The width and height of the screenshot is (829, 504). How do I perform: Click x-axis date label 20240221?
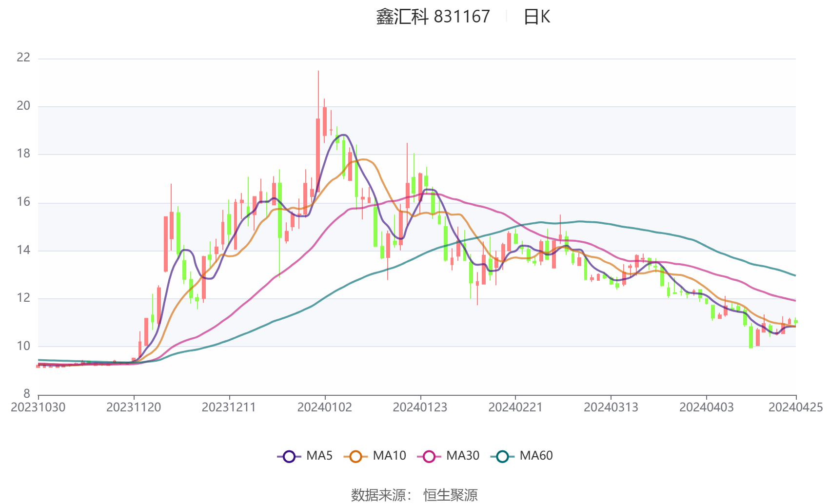(x=515, y=407)
